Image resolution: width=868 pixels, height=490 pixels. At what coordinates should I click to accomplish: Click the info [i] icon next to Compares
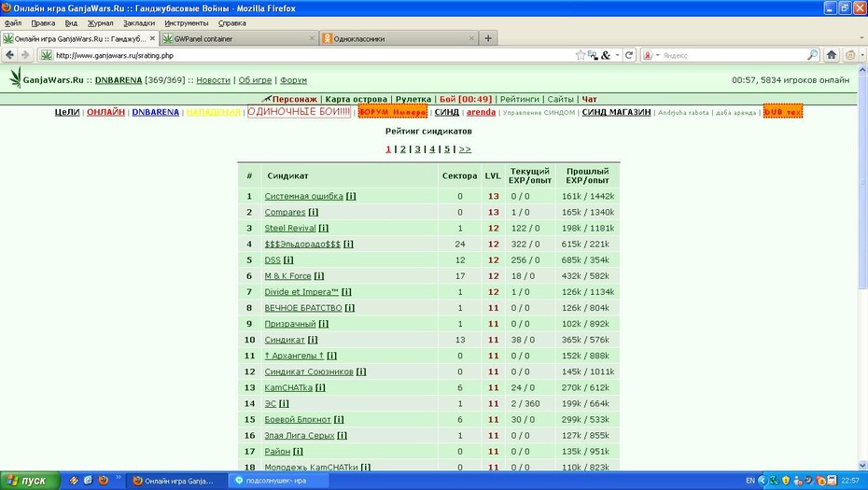(314, 212)
